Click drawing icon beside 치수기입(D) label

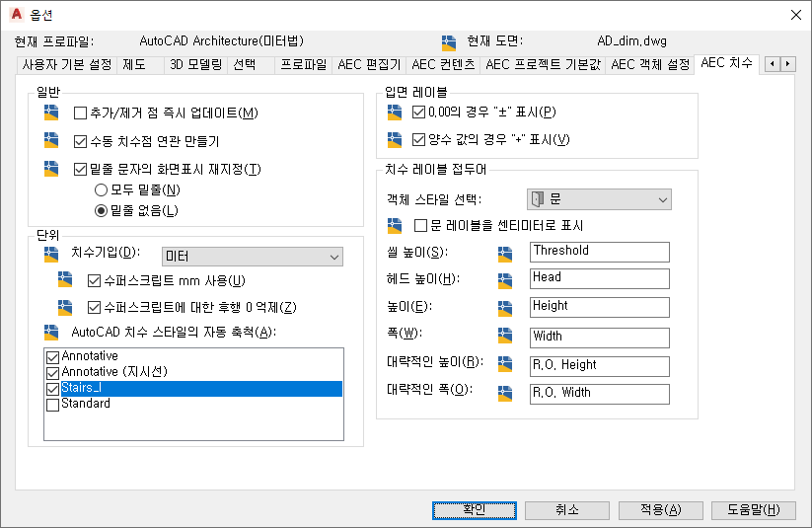pyautogui.click(x=51, y=254)
